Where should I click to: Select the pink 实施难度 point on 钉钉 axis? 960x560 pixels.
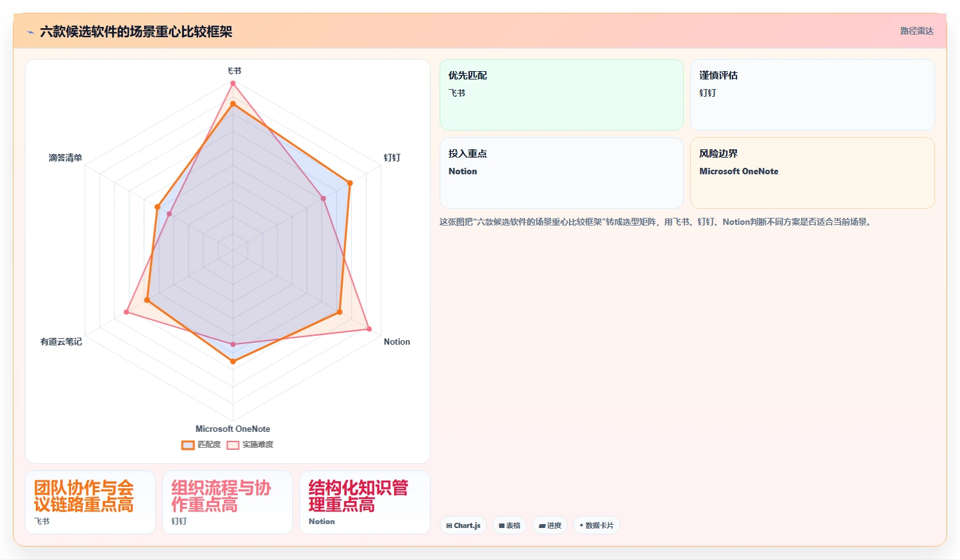pyautogui.click(x=324, y=199)
